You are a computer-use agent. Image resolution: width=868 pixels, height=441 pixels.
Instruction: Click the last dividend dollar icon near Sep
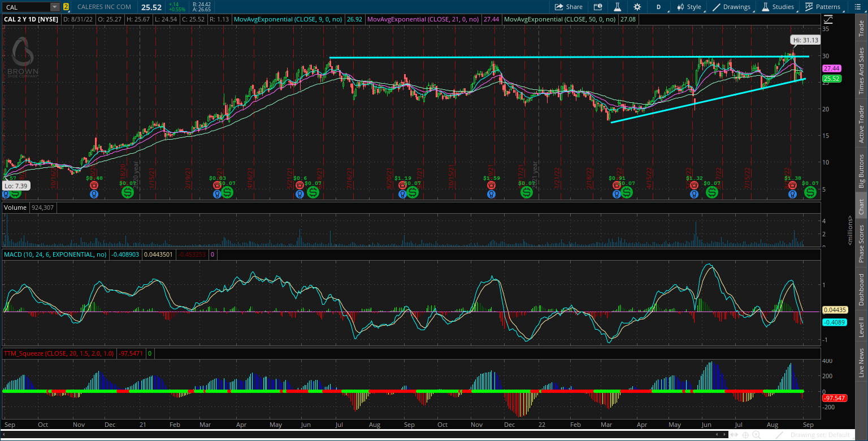coord(810,193)
